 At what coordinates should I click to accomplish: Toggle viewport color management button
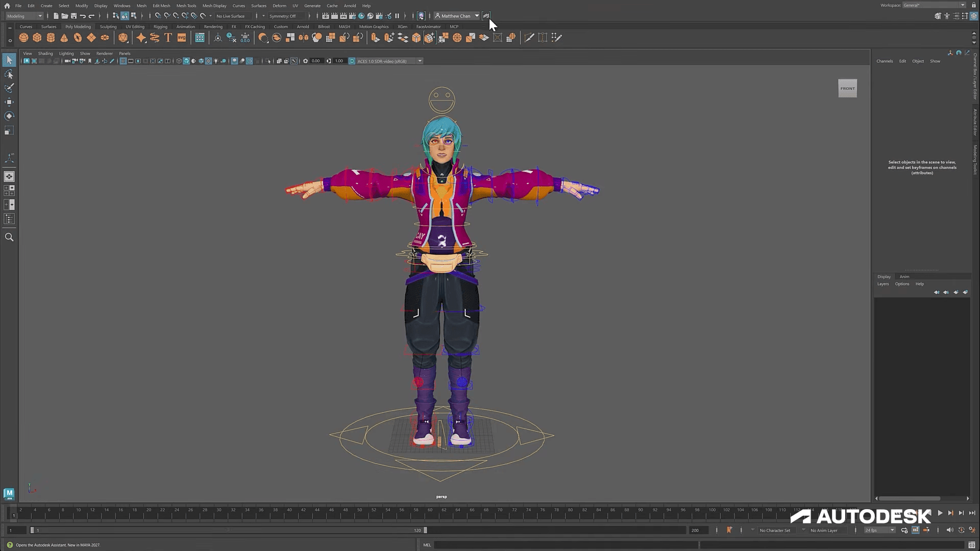(352, 61)
